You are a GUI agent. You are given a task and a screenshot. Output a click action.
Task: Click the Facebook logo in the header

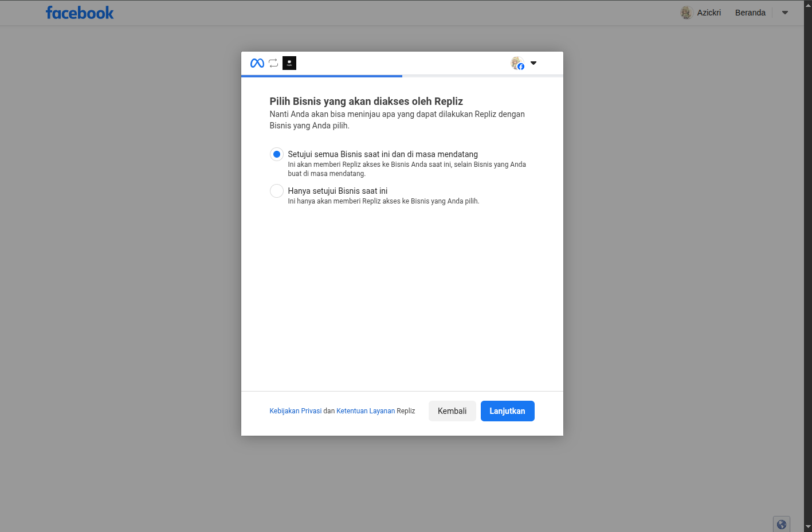pyautogui.click(x=80, y=13)
